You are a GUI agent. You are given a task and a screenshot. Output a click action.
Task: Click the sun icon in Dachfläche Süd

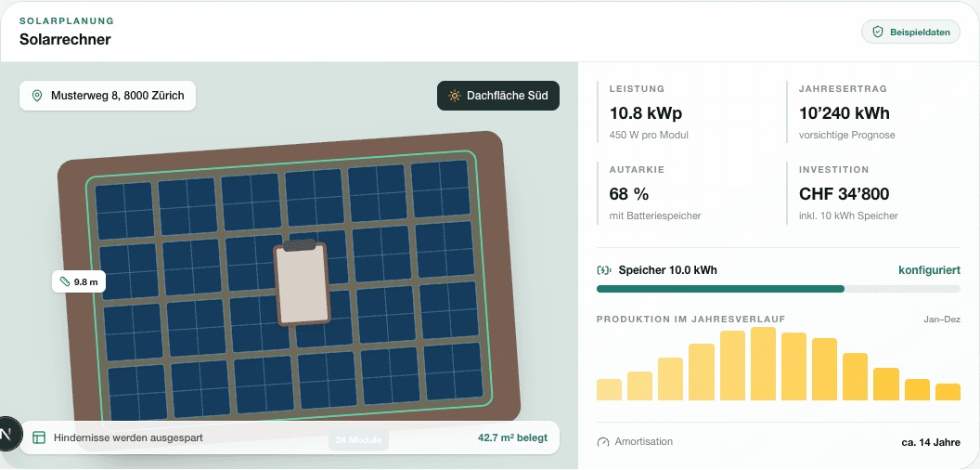(455, 96)
